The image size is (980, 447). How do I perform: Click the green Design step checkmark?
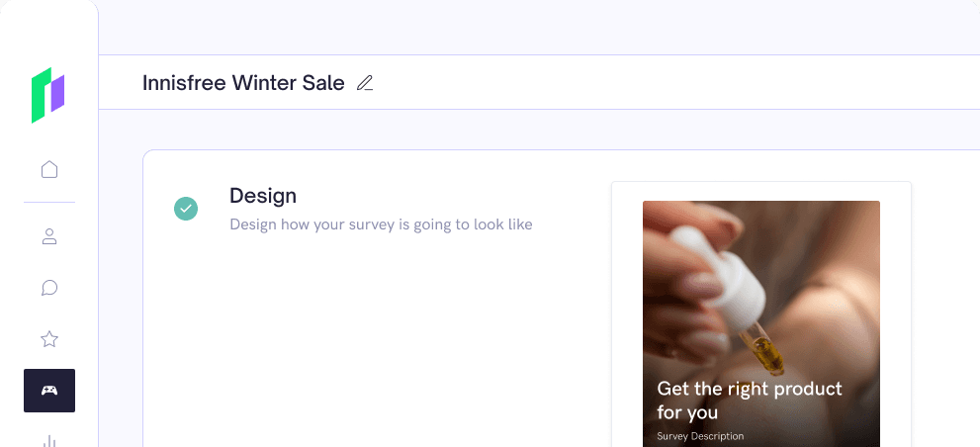tap(186, 209)
